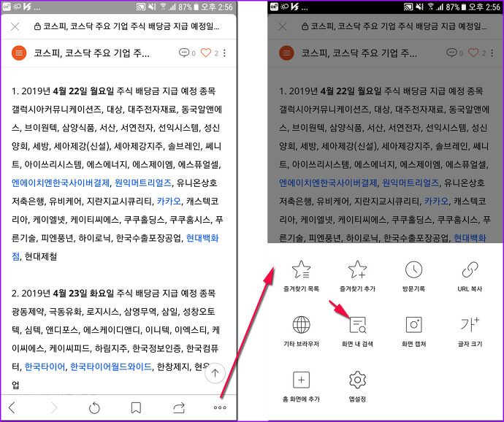Open 방문기록 visit history
Screen dimensions: 504x422
(x=413, y=276)
